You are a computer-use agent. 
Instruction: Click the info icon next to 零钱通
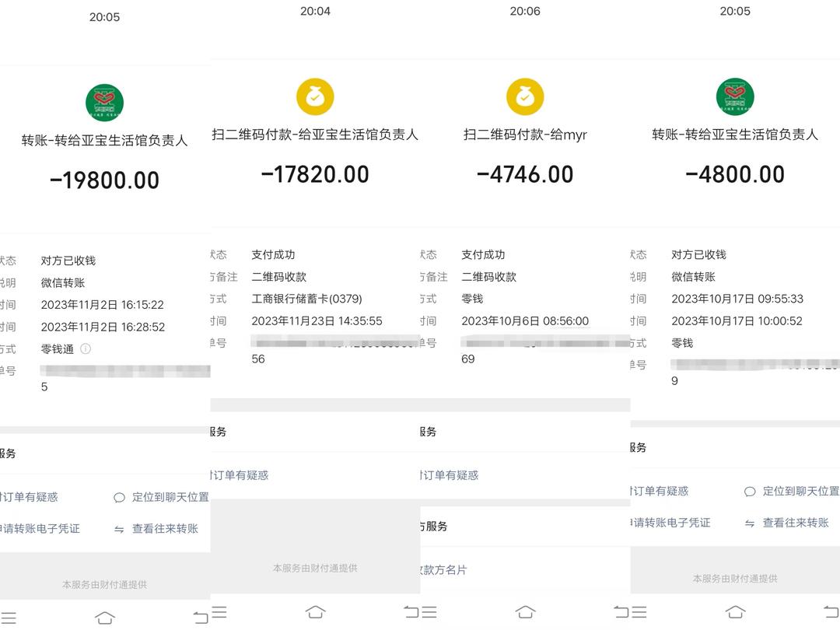pyautogui.click(x=86, y=349)
